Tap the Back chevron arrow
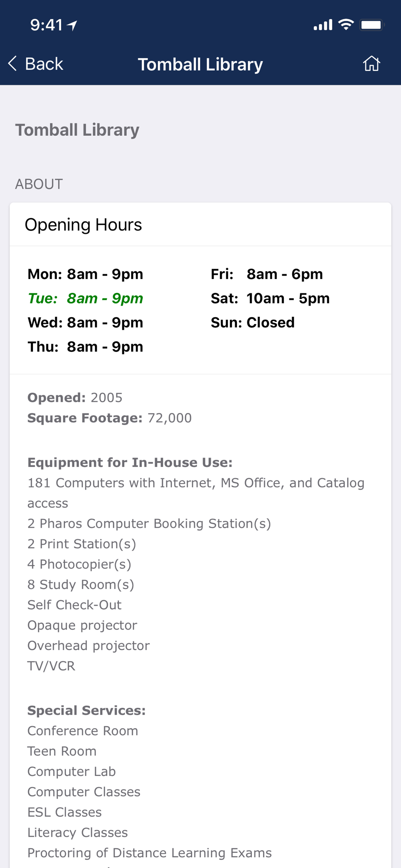This screenshot has height=868, width=401. [13, 64]
